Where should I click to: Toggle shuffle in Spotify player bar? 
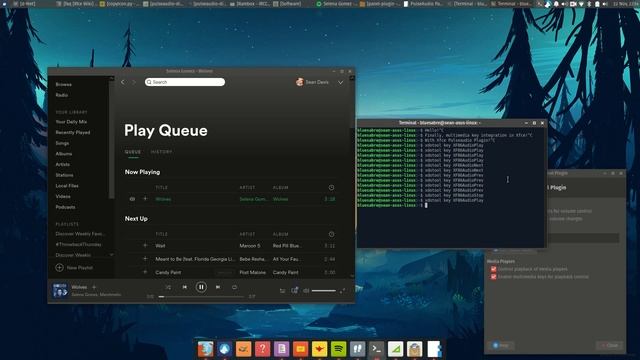point(168,287)
